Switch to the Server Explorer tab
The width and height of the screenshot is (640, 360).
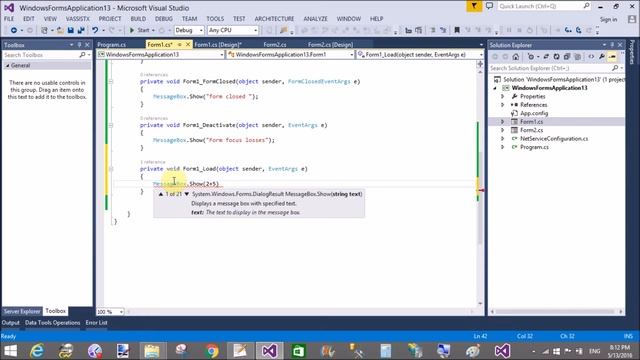coord(22,311)
